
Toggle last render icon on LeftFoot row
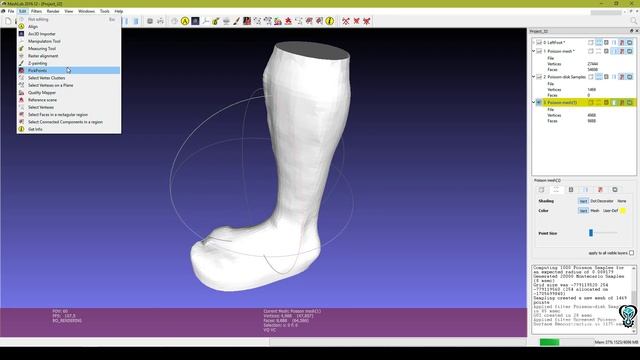pyautogui.click(x=629, y=42)
